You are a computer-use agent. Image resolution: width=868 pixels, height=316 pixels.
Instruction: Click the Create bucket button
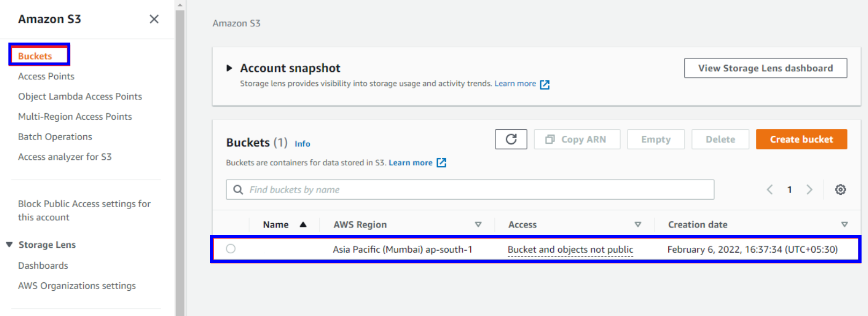tap(801, 139)
